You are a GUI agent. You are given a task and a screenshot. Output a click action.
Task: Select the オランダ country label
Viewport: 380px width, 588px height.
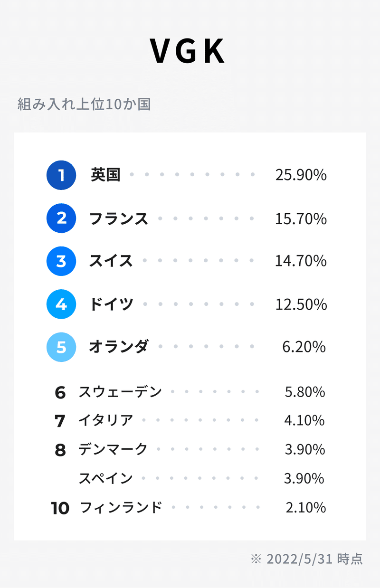point(119,347)
